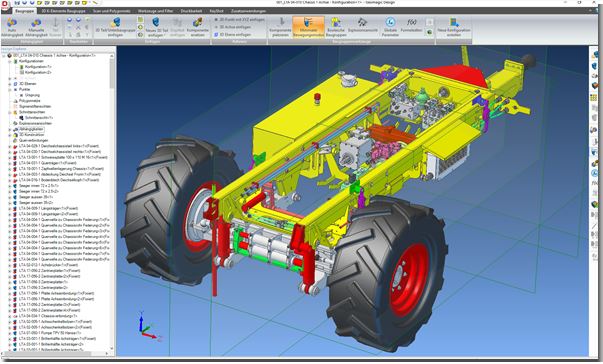
Task: Click 3D Punkt mit XYZ einfügen
Action: 239,19
